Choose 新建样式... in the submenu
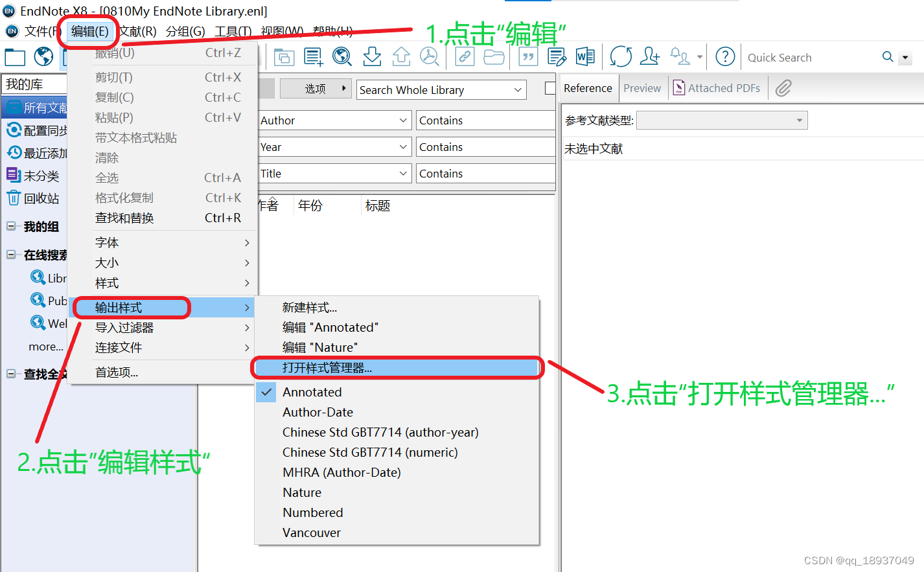The height and width of the screenshot is (572, 924). [x=397, y=308]
